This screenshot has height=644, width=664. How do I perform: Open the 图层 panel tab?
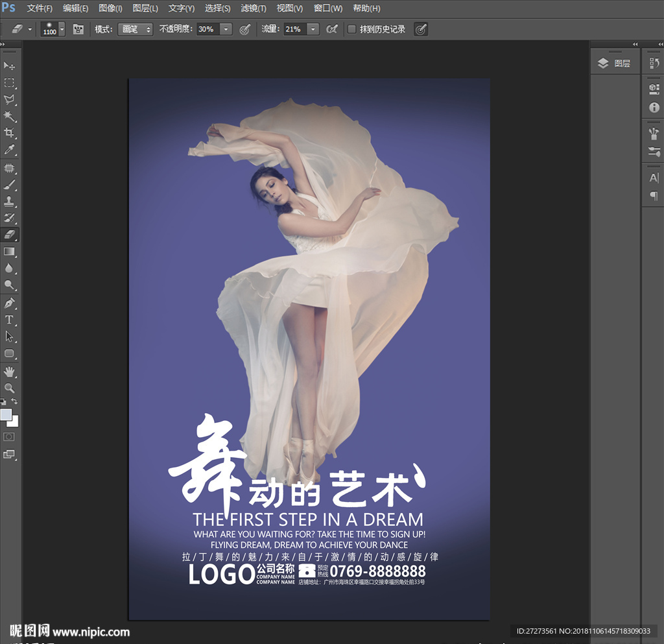pos(615,64)
